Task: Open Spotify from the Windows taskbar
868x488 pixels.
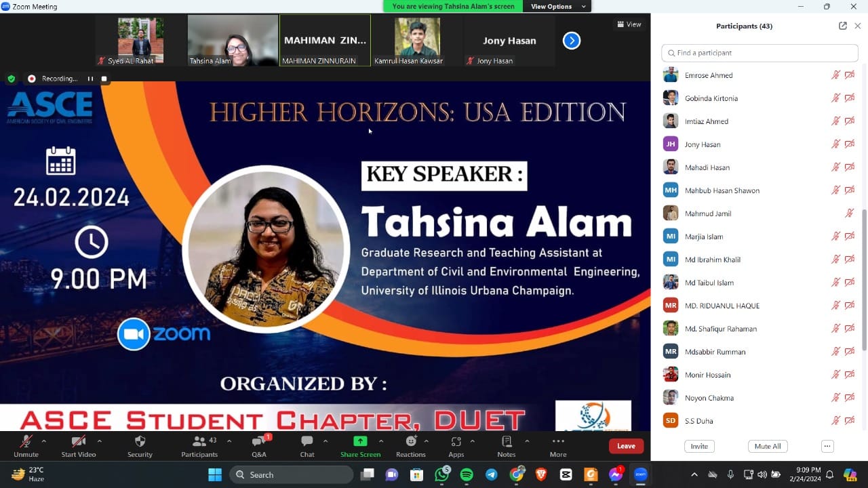Action: pyautogui.click(x=467, y=474)
